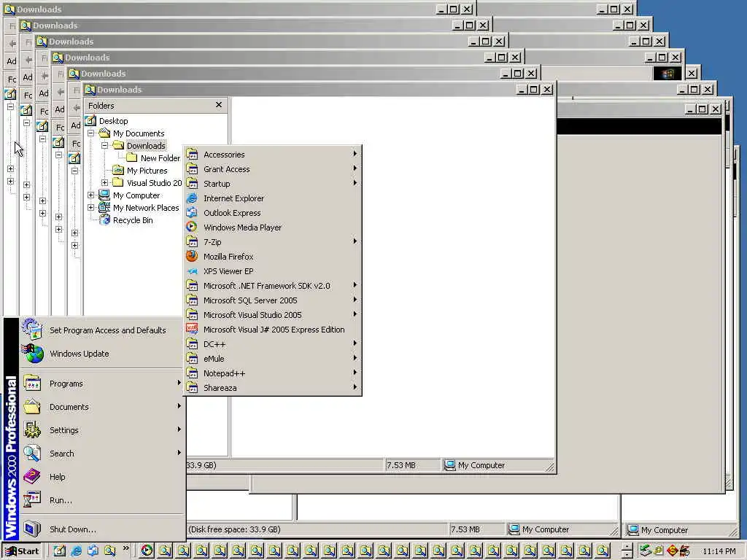Launch Outlook Express from Quick Launch bar
The width and height of the screenshot is (747, 560).
[x=93, y=551]
